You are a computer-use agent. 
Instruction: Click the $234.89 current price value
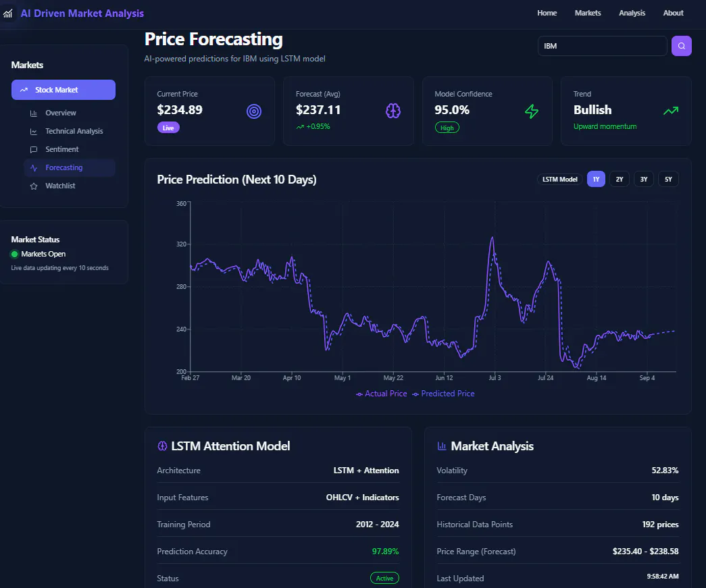(180, 110)
